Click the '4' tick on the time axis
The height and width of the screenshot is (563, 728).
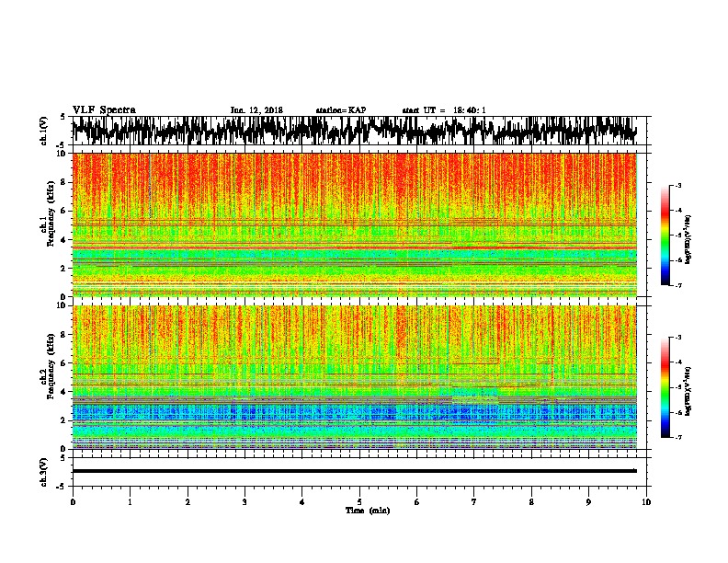[302, 502]
